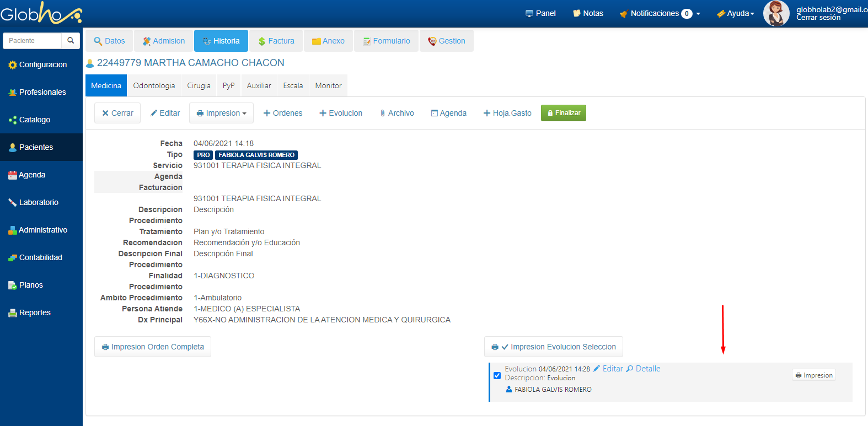The image size is (868, 426).
Task: Click Impresion Evolucion Seleccion button
Action: (x=554, y=347)
